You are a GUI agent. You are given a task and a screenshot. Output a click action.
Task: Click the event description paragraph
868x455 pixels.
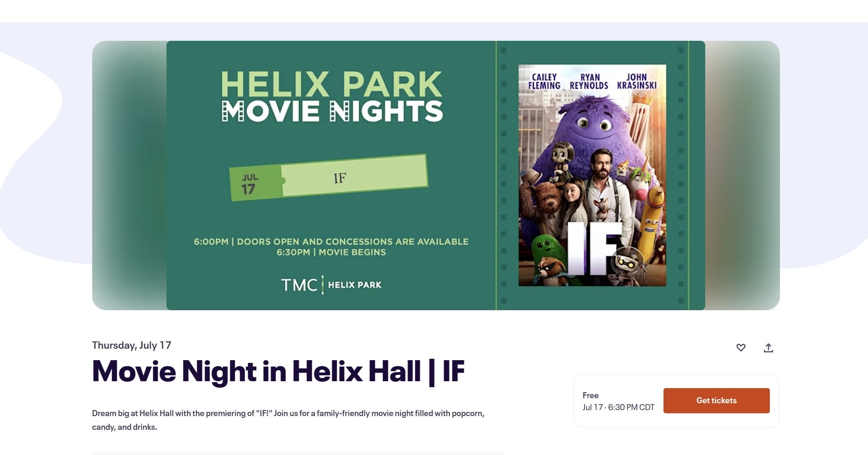click(288, 420)
